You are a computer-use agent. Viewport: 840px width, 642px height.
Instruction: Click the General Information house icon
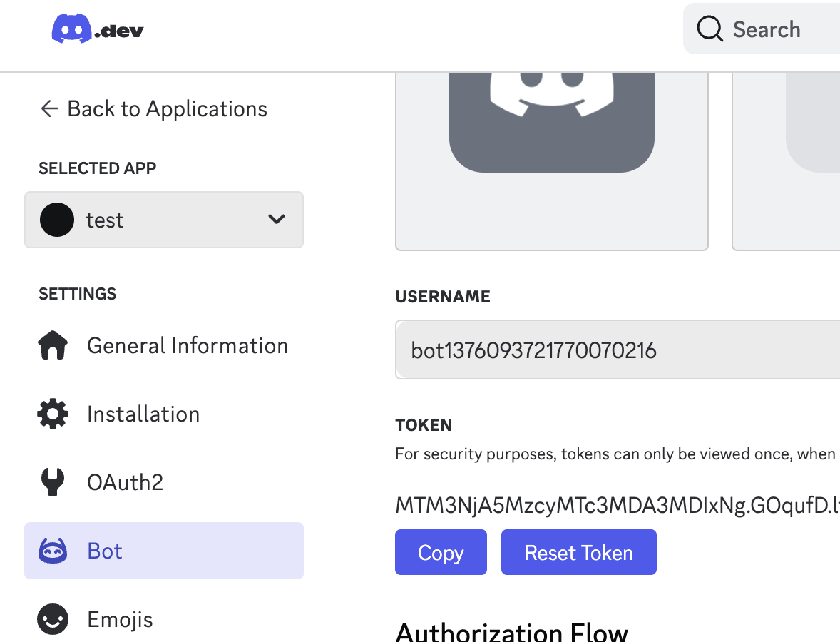[x=53, y=346]
